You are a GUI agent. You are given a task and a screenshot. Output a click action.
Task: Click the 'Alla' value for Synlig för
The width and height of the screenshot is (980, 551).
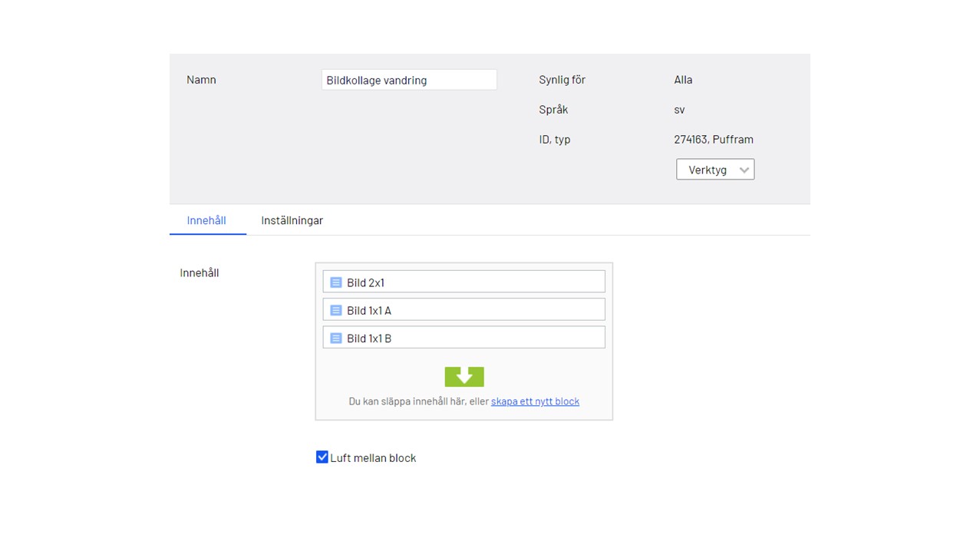[683, 80]
